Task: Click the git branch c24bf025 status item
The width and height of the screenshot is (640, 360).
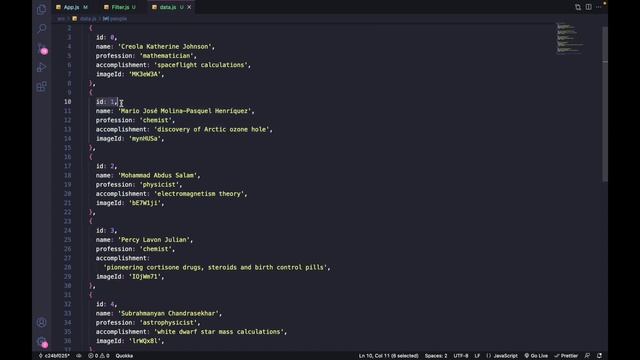Action: coord(54,356)
